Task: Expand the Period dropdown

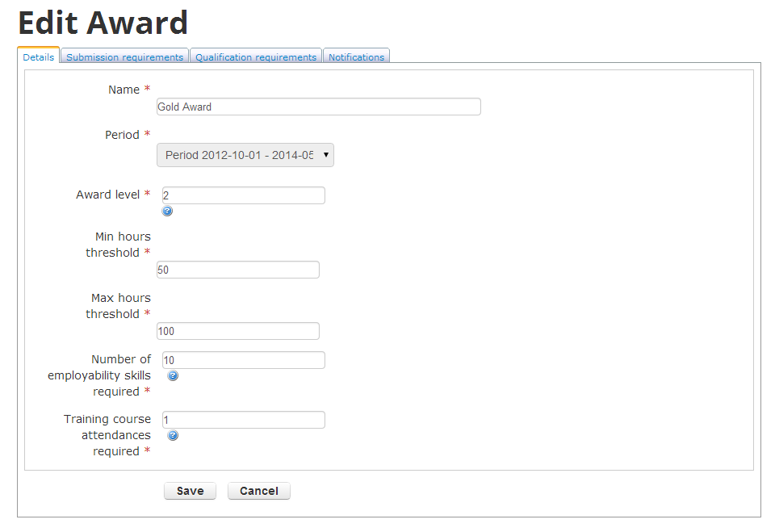Action: click(245, 155)
